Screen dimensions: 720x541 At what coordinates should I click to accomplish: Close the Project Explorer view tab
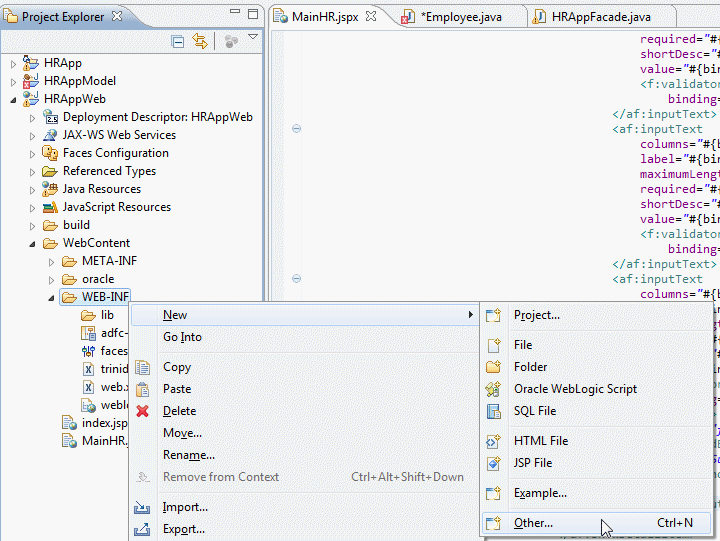point(117,17)
